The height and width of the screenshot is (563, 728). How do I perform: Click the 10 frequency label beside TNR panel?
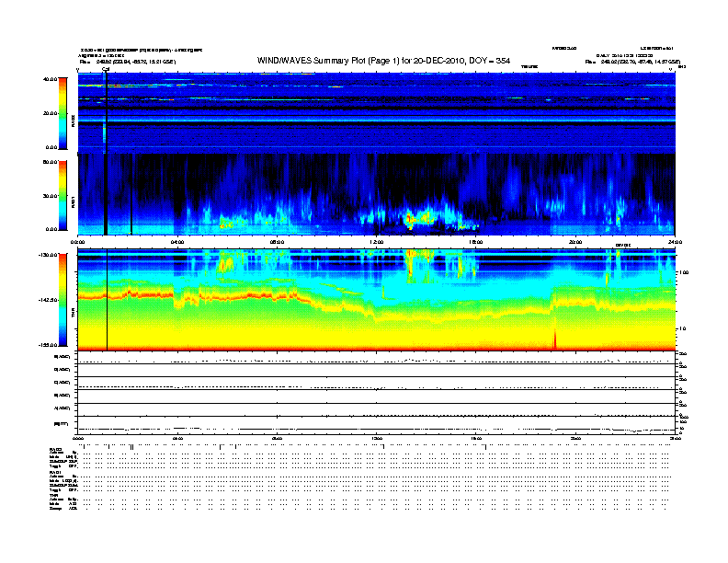point(682,328)
